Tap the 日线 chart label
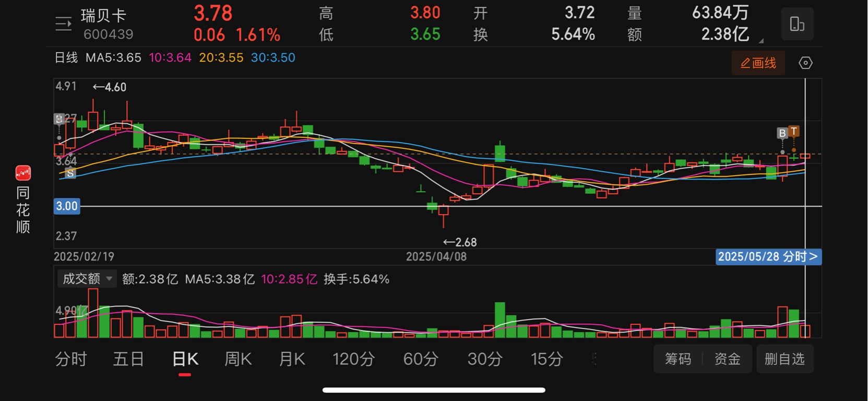868x401 pixels. pyautogui.click(x=66, y=58)
